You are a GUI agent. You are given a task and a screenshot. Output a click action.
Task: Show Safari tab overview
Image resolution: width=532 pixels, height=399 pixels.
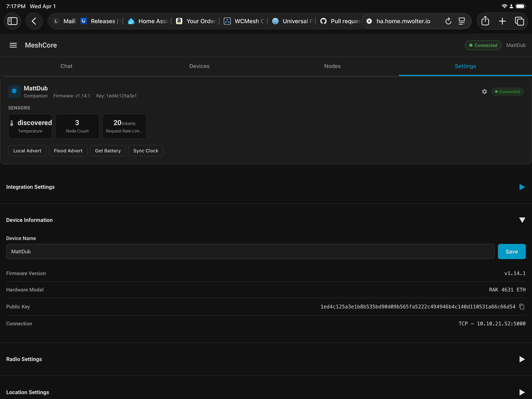pos(519,21)
